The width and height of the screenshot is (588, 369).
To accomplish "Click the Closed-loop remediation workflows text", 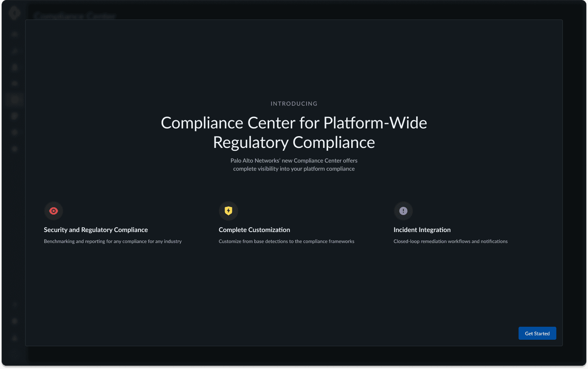I will pos(450,241).
